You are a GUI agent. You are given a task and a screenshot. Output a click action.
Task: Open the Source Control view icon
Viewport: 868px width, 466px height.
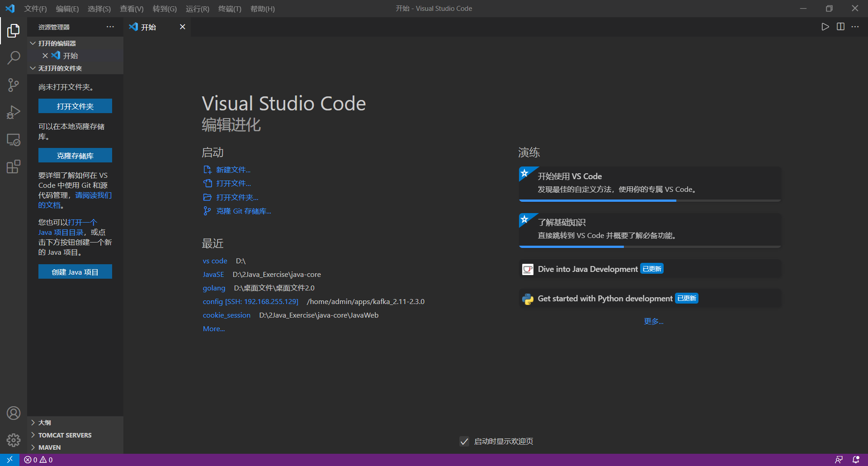[14, 85]
